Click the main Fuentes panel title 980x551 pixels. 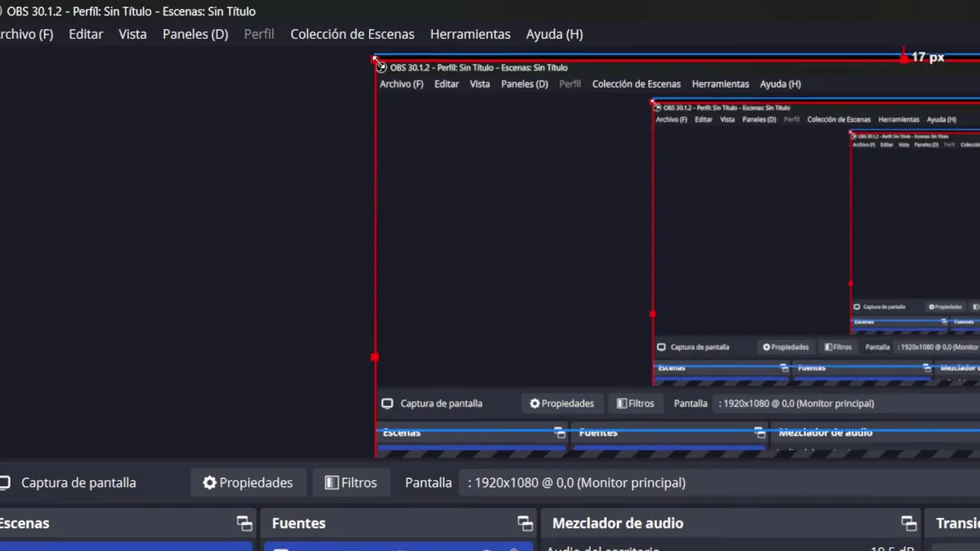coord(299,523)
